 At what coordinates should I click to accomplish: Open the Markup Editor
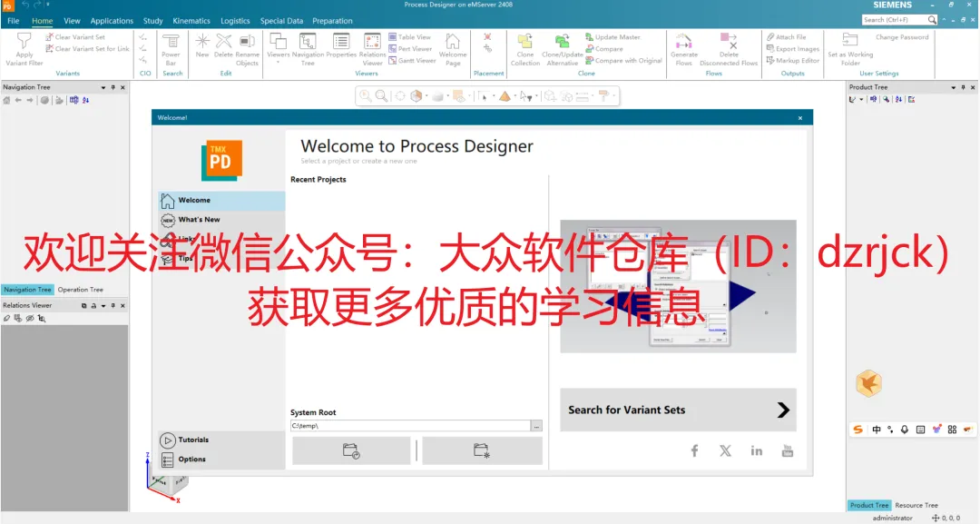coord(792,61)
